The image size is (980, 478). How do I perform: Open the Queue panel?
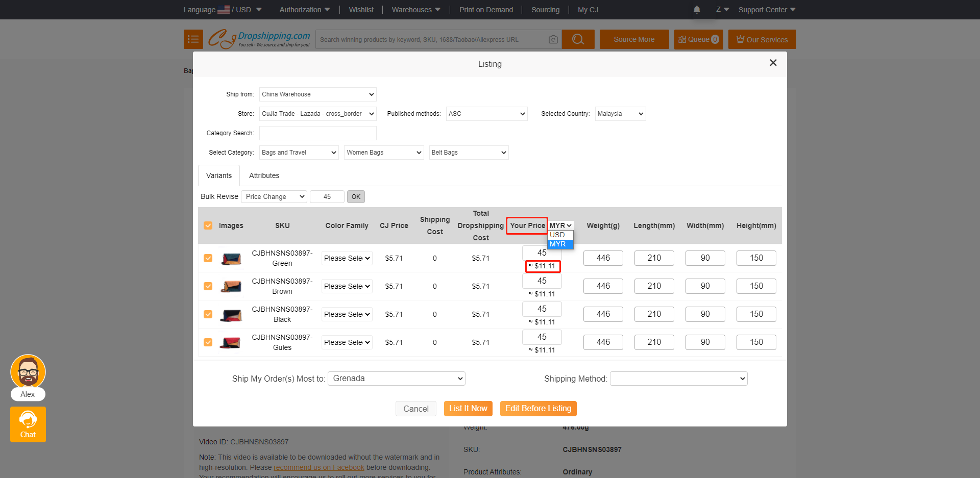[x=698, y=39]
